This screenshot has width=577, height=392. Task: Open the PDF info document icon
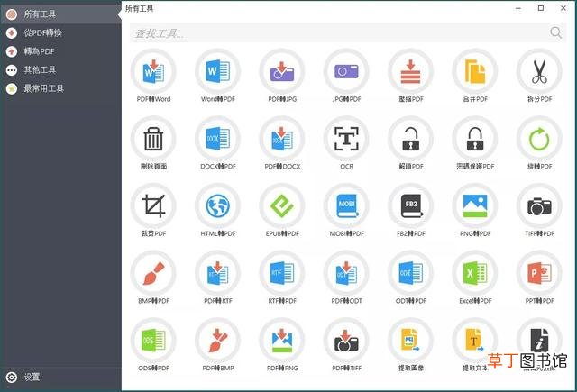point(539,341)
